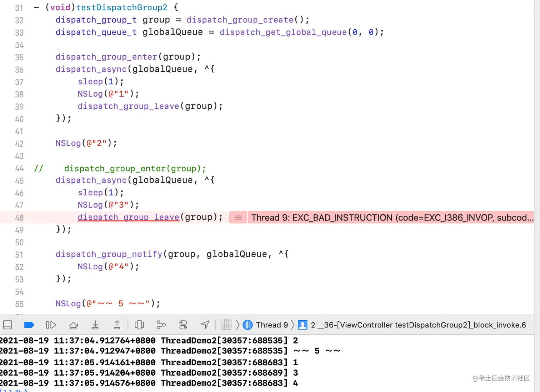Click dispatch_group_notify on line 51
Viewport: 540px width, 392px height.
(109, 254)
